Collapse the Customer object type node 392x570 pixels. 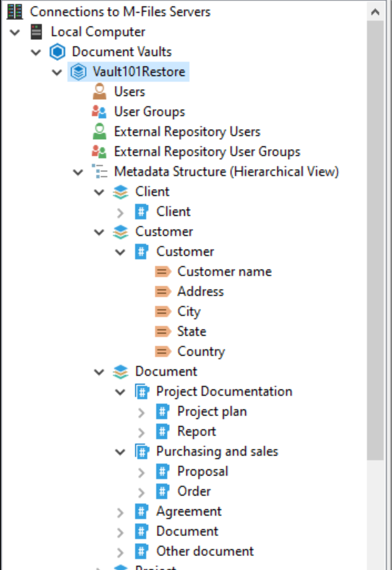tap(99, 232)
